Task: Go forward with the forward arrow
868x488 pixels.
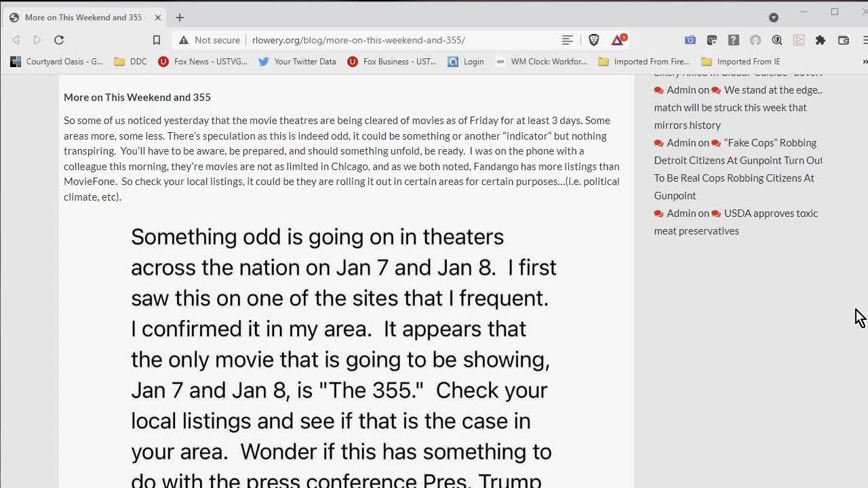Action: (x=37, y=40)
